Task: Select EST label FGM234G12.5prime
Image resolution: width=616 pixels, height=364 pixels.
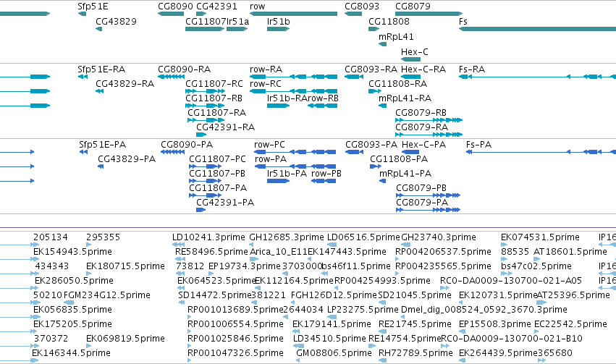Action: pyautogui.click(x=107, y=295)
